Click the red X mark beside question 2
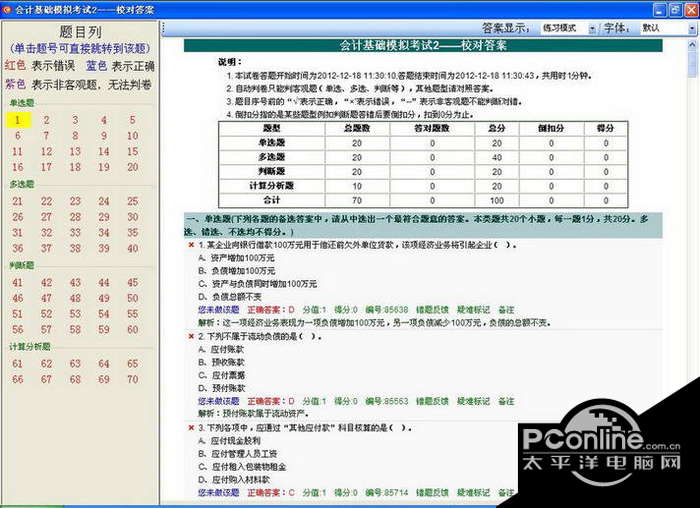This screenshot has width=700, height=508. [x=191, y=337]
